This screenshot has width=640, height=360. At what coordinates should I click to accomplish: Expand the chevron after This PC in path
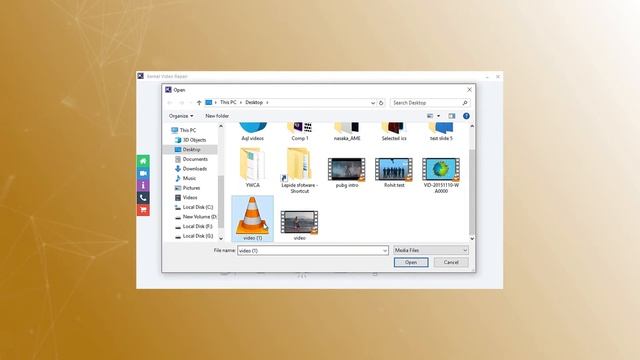click(x=241, y=102)
